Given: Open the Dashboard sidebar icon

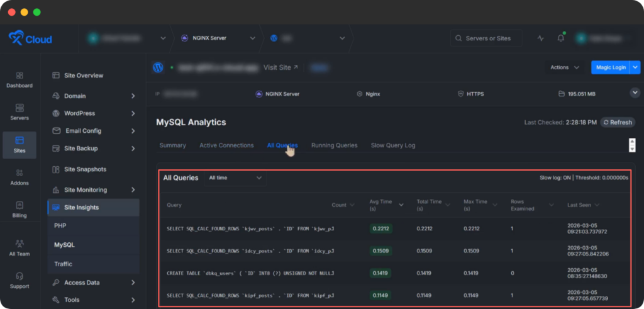Looking at the screenshot, I should pos(19,79).
